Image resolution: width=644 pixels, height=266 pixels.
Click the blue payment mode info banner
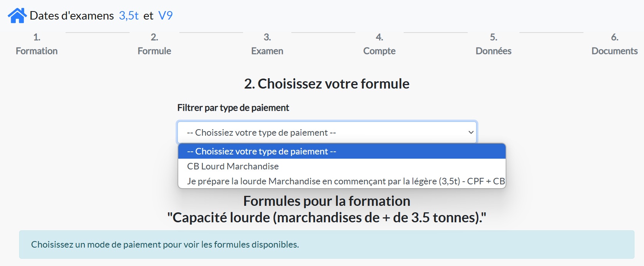327,245
